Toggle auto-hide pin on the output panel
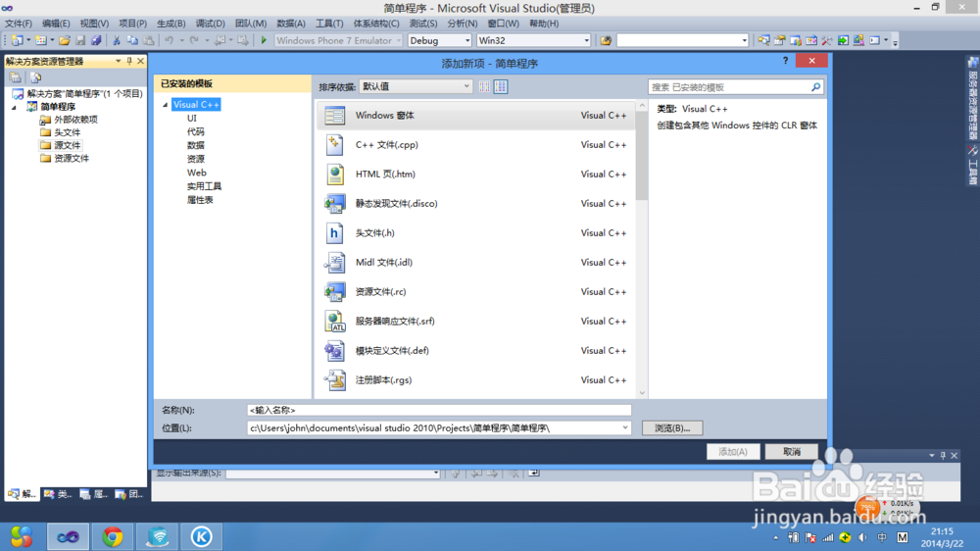Screen dimensions: 980x551 943,455
